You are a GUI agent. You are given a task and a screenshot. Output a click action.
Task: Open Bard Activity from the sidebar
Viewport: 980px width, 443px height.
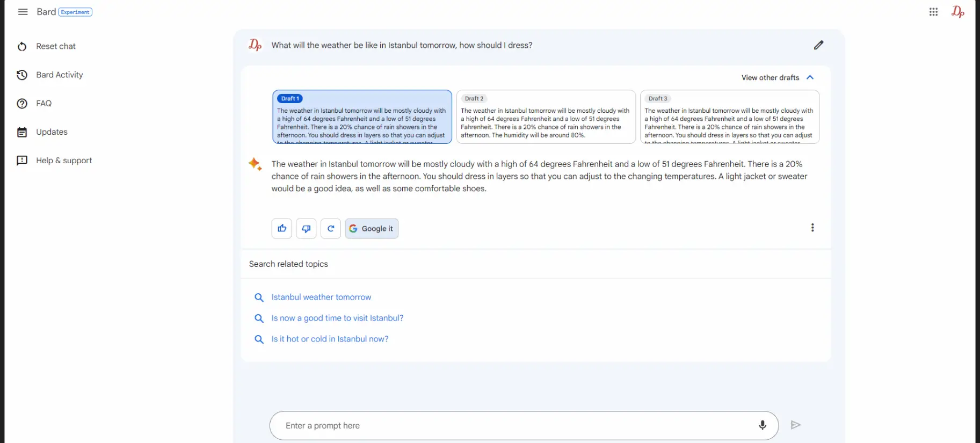(x=59, y=75)
